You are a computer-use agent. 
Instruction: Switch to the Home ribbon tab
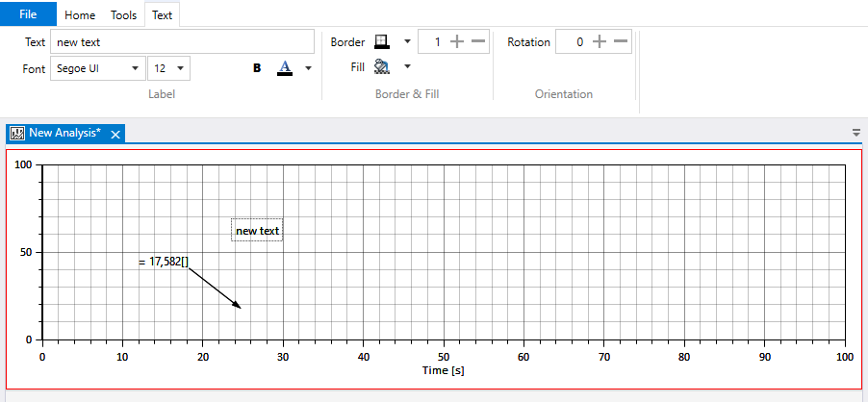pos(80,15)
